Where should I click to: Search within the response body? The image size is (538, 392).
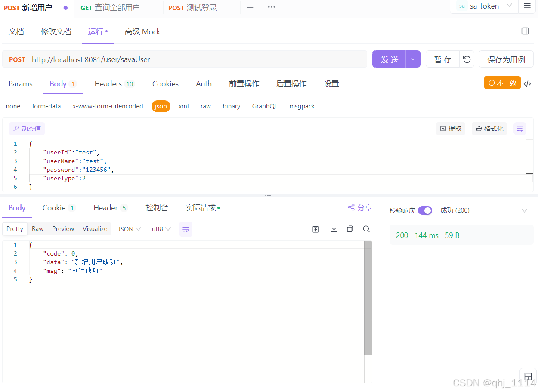pos(366,229)
